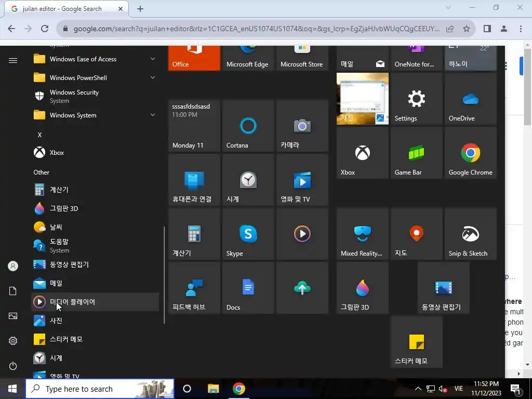Open 계산기 in the app list

click(95, 190)
